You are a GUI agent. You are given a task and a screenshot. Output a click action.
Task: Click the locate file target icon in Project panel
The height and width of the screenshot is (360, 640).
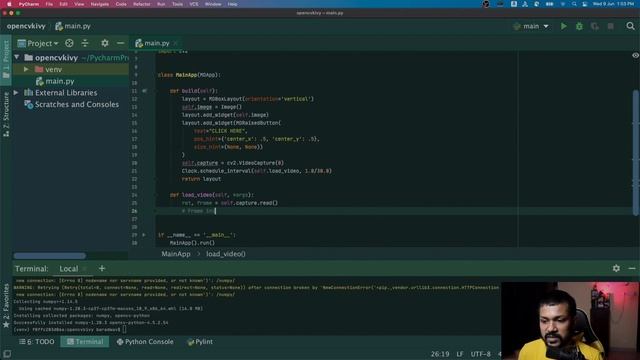pos(69,43)
